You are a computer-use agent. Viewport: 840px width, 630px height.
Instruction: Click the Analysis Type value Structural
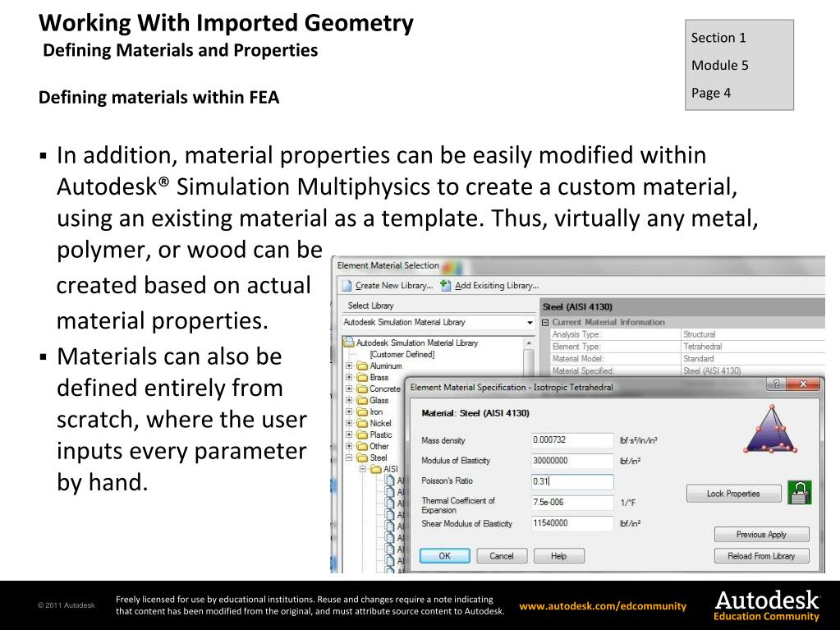pyautogui.click(x=699, y=334)
